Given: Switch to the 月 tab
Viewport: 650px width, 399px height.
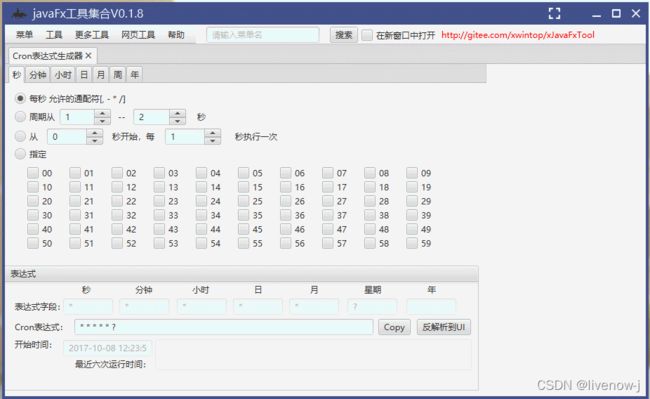Looking at the screenshot, I should coord(101,75).
